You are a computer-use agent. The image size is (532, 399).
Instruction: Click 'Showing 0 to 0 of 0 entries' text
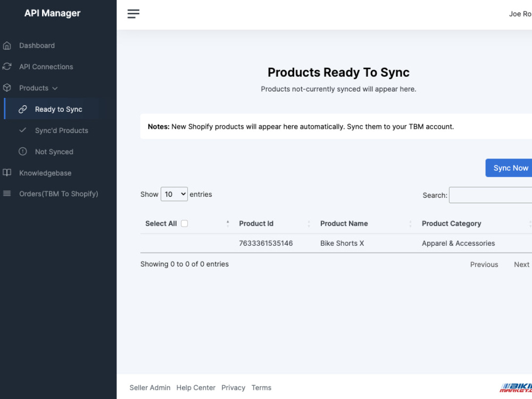185,264
